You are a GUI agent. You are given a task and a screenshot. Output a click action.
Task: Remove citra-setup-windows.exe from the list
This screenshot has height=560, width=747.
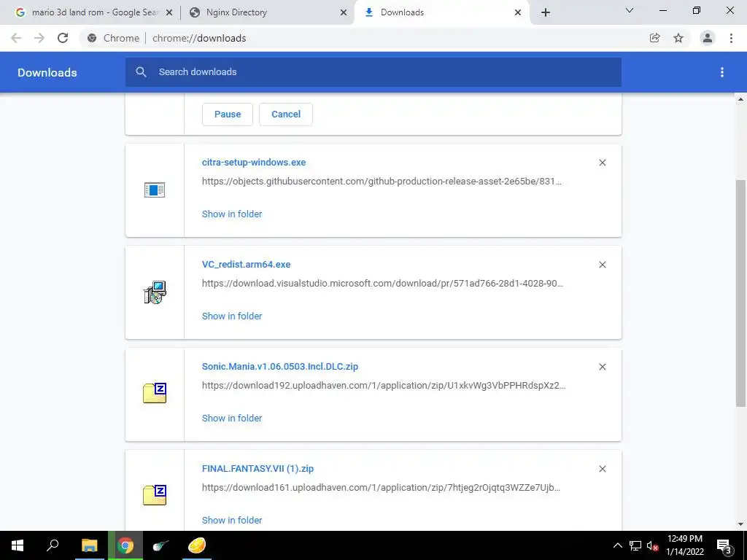click(x=602, y=163)
